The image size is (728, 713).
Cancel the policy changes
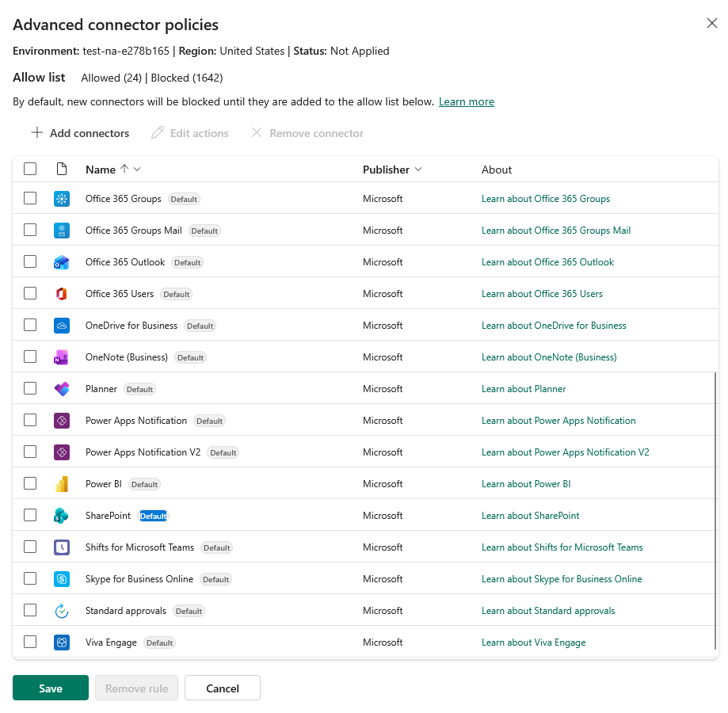click(x=223, y=688)
